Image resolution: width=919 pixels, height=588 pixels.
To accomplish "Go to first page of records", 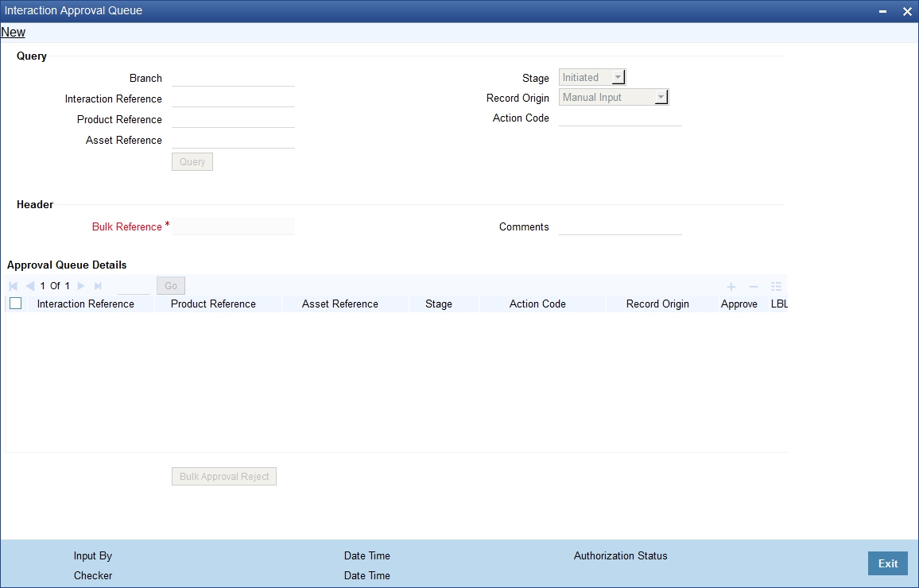I will point(14,286).
